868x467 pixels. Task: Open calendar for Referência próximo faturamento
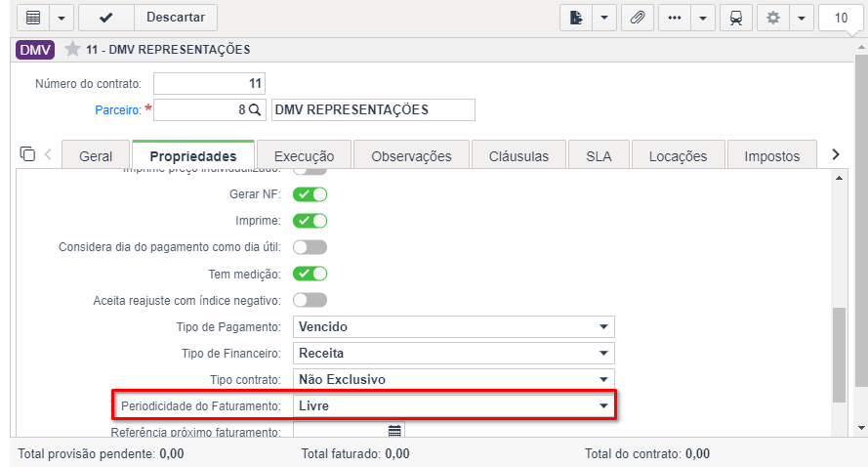(394, 431)
